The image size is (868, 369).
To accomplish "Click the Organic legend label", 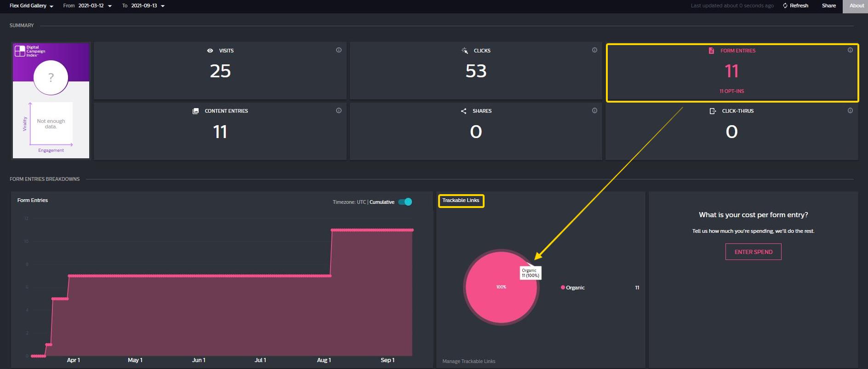I will [575, 288].
